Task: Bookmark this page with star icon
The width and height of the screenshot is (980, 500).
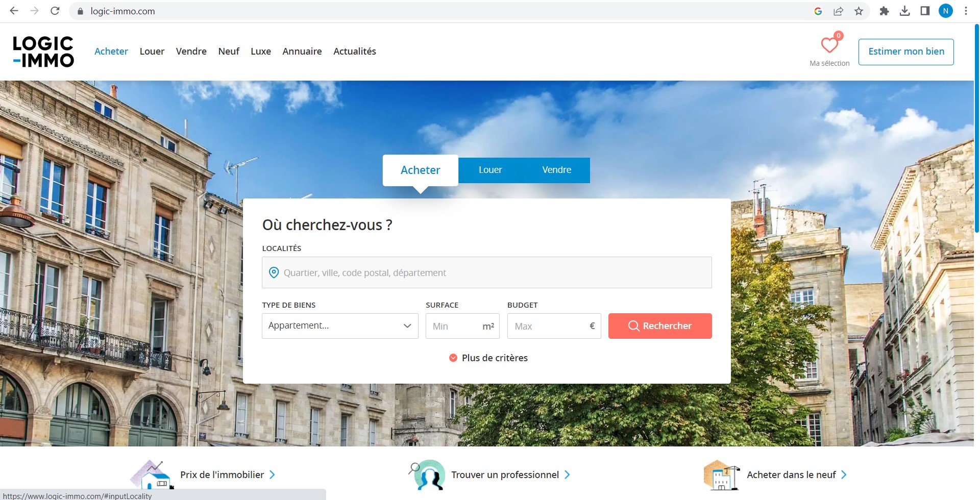Action: click(x=859, y=11)
